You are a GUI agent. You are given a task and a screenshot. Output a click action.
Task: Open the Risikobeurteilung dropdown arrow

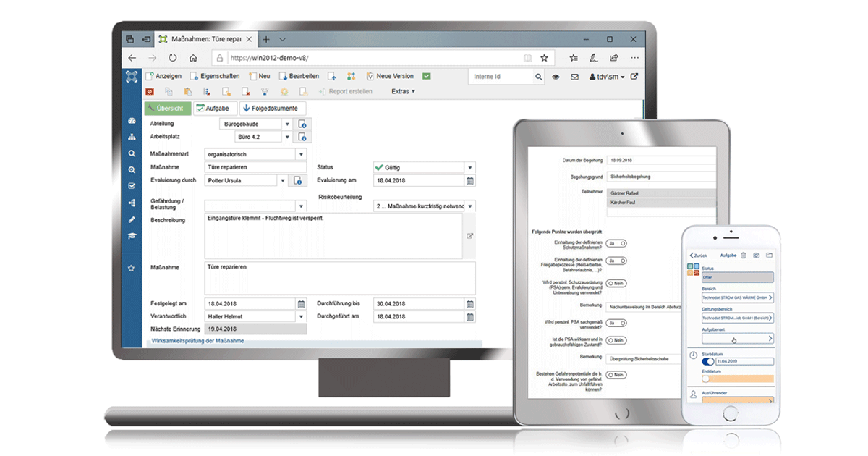click(x=470, y=206)
